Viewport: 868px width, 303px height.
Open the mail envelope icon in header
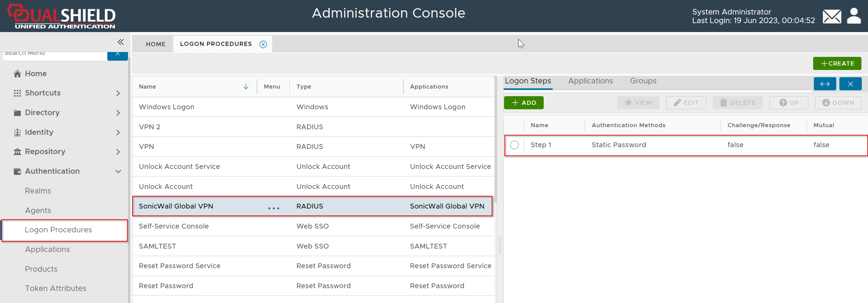[x=832, y=16]
